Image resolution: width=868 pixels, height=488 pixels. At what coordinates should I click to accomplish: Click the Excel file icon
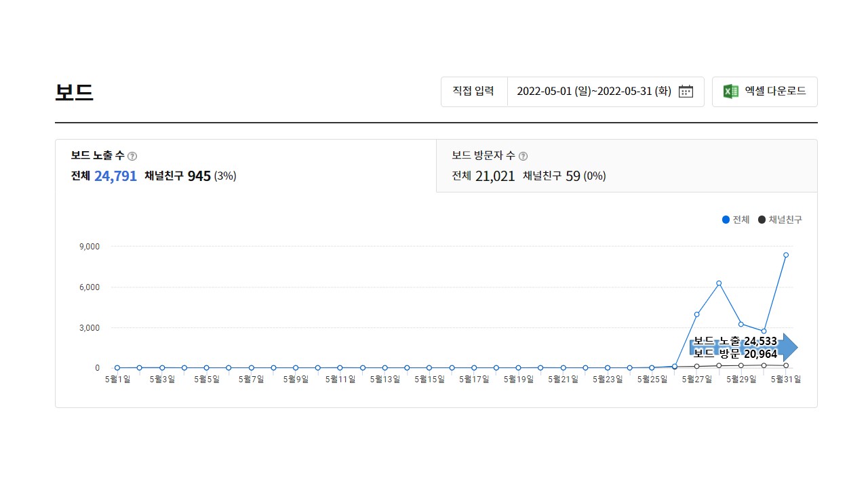[730, 91]
